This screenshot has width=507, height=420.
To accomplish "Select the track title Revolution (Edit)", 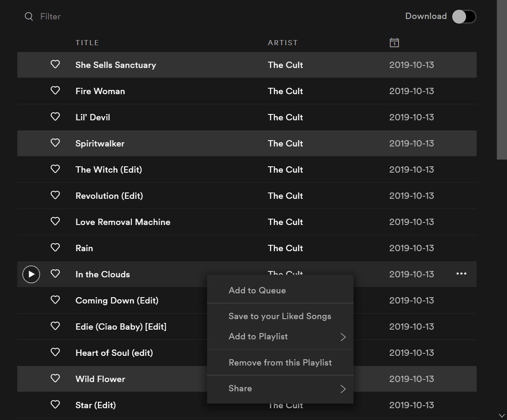I will pos(109,196).
